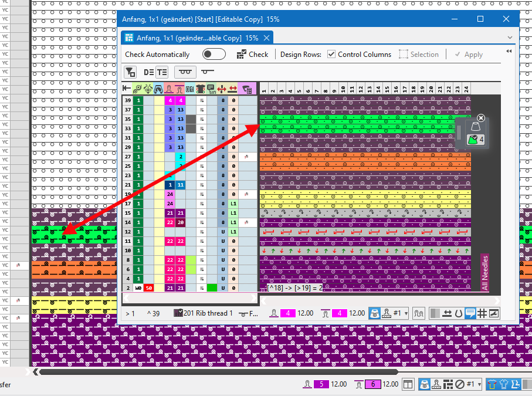Click the grid hash icon in dialog status bar
The width and height of the screenshot is (532, 396).
click(x=482, y=313)
